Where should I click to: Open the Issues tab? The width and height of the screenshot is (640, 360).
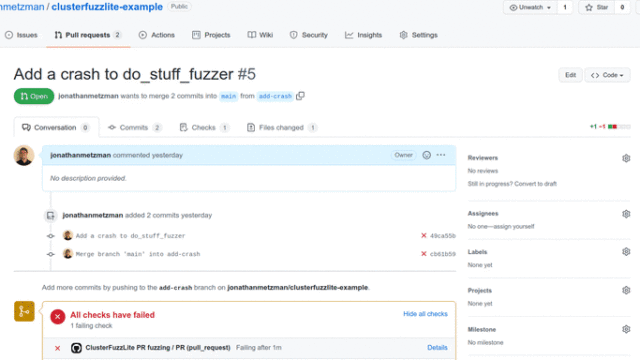(x=21, y=35)
